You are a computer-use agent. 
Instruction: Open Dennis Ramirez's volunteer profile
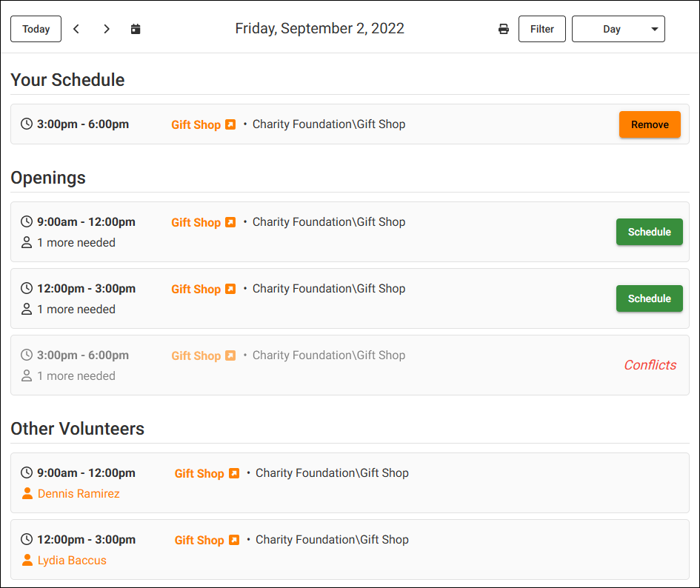[78, 493]
